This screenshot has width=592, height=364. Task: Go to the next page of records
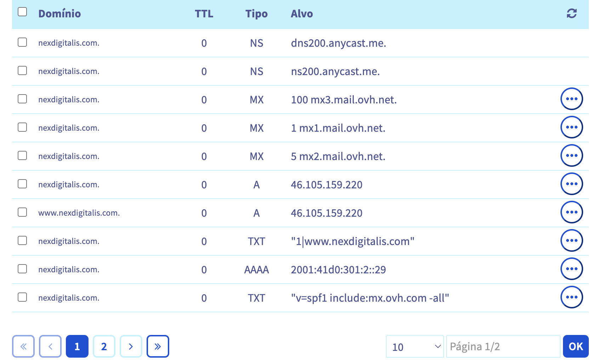(x=131, y=346)
